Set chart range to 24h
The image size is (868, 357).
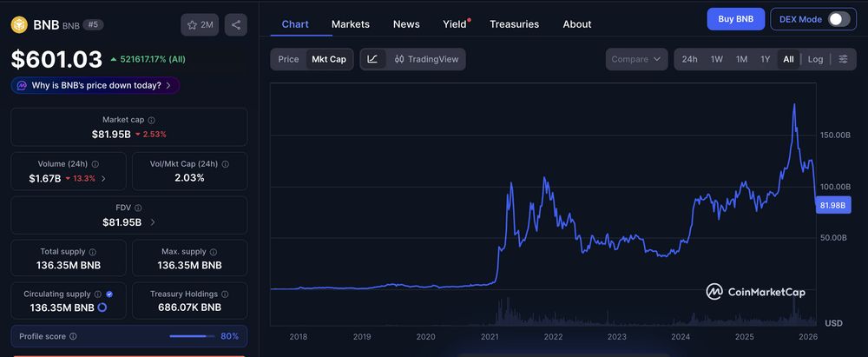point(690,59)
